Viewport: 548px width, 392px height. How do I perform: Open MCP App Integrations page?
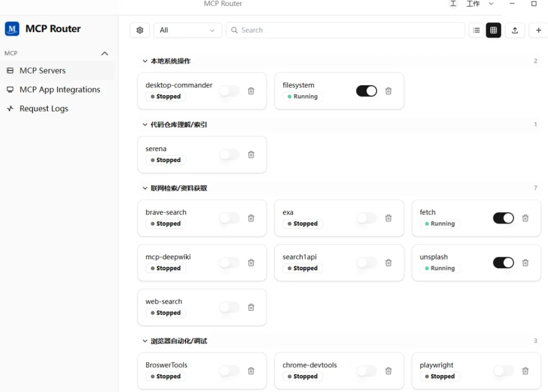[x=57, y=89]
